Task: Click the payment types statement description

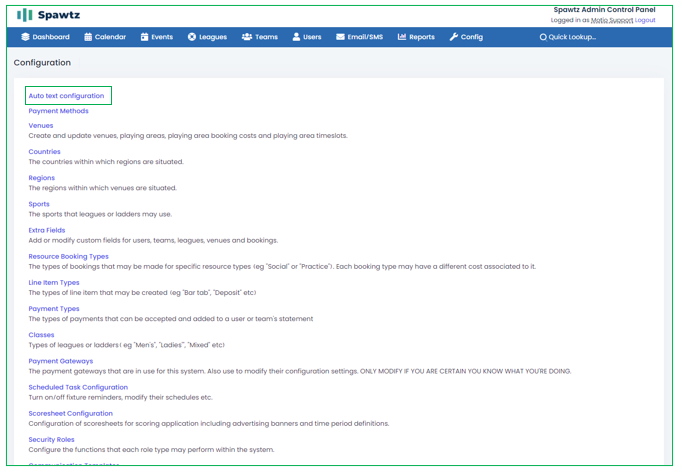Action: click(171, 319)
